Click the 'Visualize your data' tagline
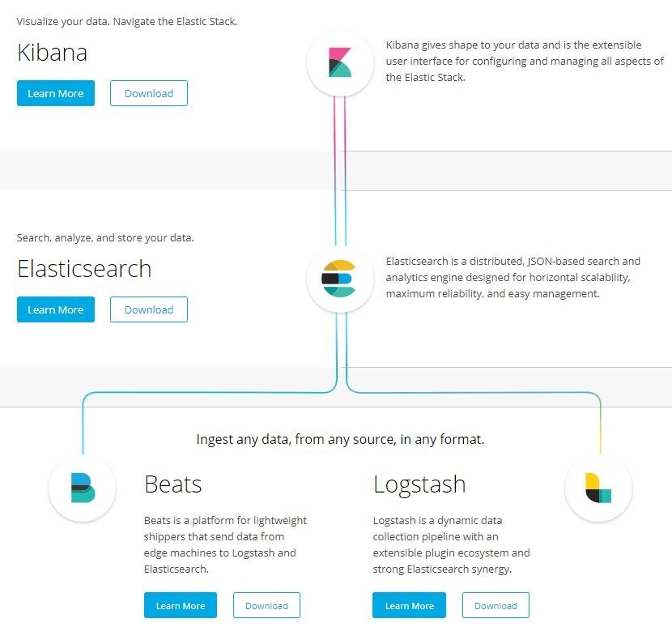This screenshot has height=627, width=672. pos(127,21)
